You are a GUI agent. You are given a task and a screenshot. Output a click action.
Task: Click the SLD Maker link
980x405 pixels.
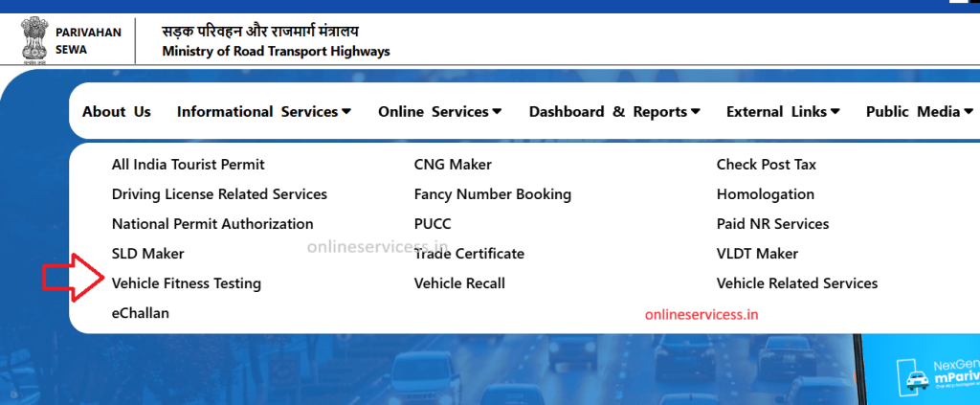(x=147, y=254)
